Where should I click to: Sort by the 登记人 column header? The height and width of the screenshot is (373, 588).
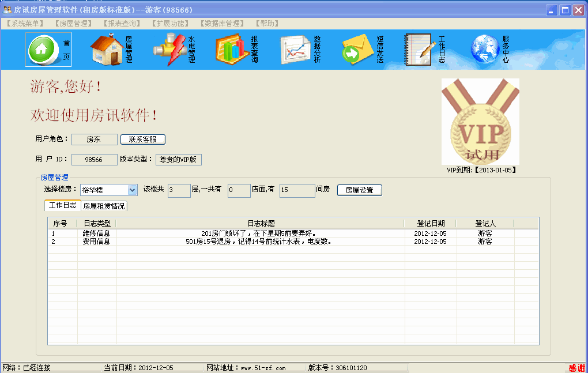coord(485,224)
